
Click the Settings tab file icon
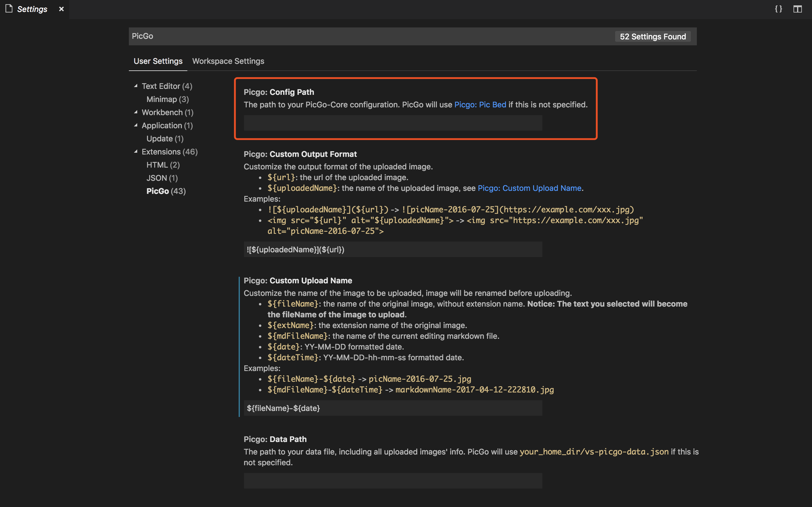(9, 9)
